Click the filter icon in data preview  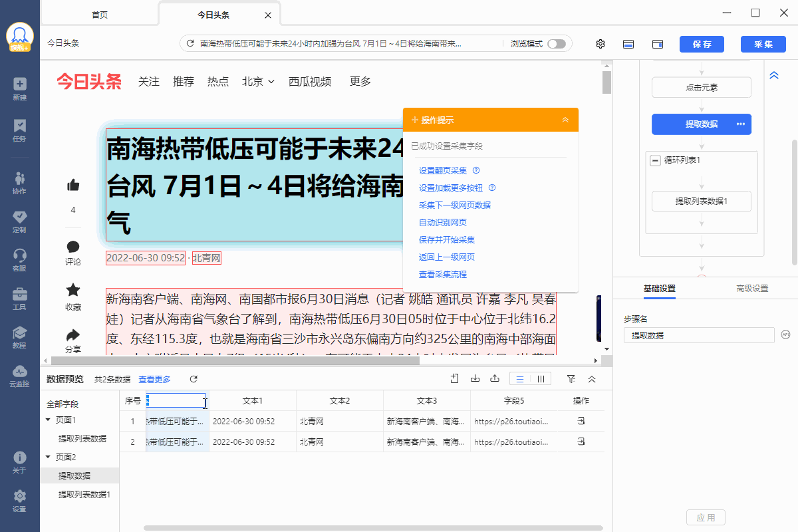click(571, 379)
